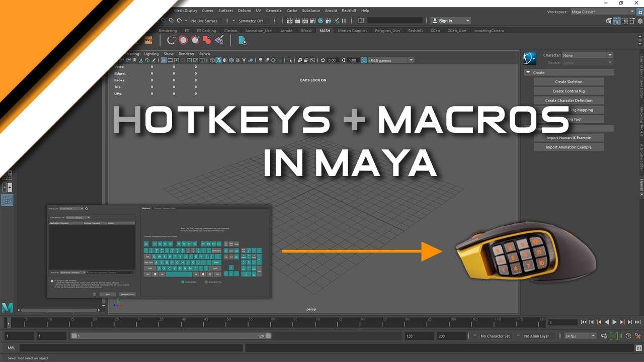
Task: Click the Backspace key on Hotkey Editor keyboard
Action: click(x=216, y=250)
